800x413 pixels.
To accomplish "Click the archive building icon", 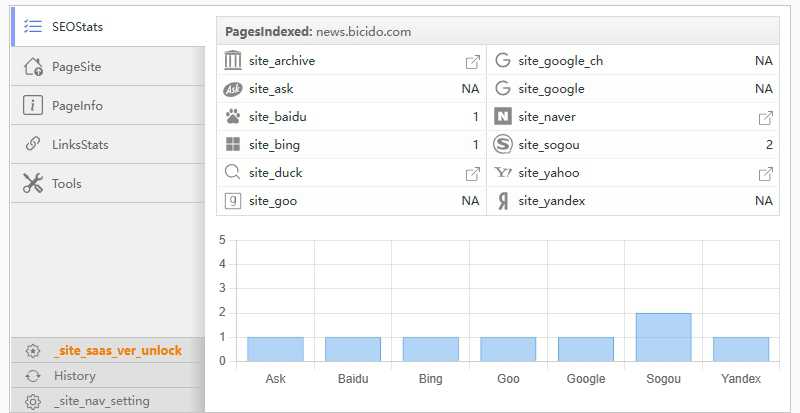I will tap(233, 61).
